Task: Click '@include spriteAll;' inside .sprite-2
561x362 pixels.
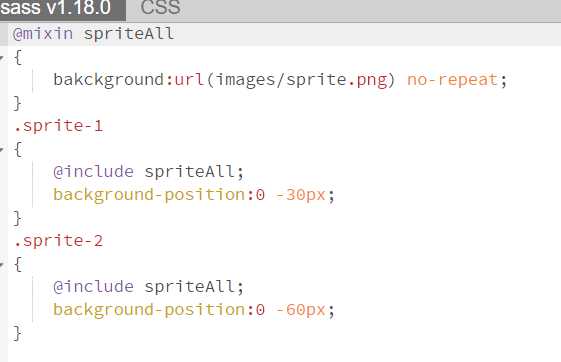Action: 148,287
